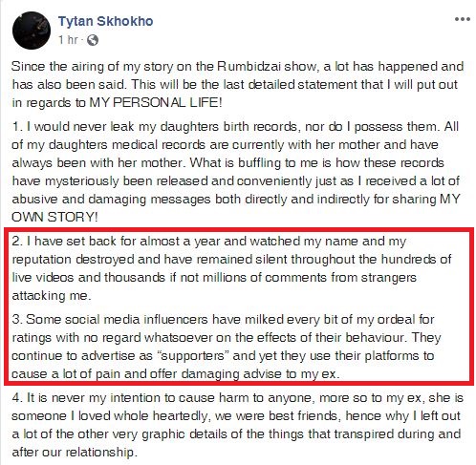Open the post options three-dot menu
Viewport: 476px width, 465px height.
point(463,19)
